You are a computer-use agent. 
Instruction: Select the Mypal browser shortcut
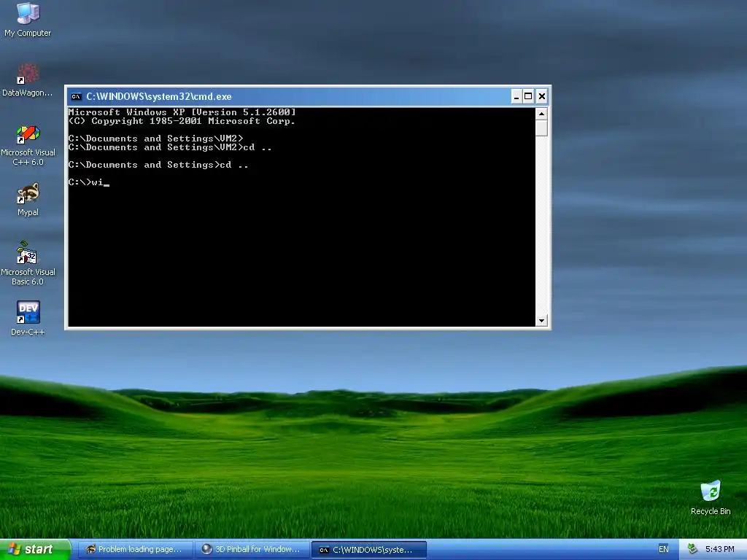pos(28,200)
